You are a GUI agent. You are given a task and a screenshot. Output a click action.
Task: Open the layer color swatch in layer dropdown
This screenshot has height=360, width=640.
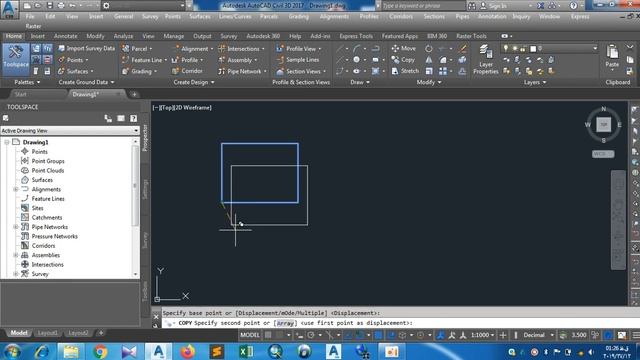point(533,49)
